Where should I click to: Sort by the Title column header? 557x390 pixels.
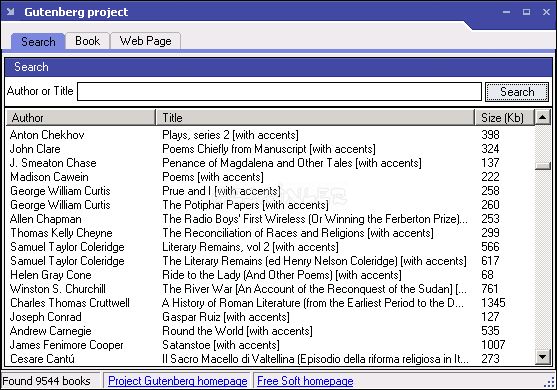[x=315, y=118]
